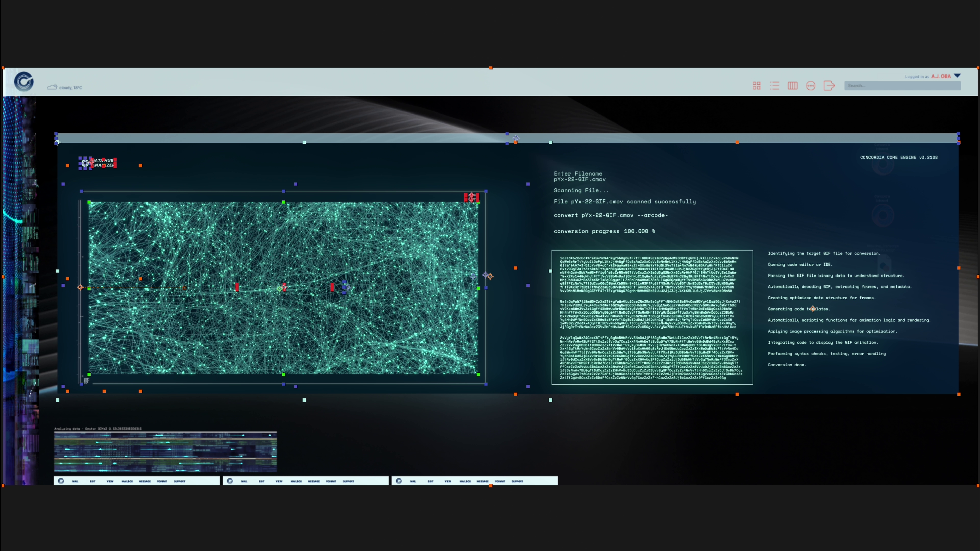Viewport: 980px width, 551px height.
Task: Click 'File pYx-22-GIF.cmov scanned successfully' line
Action: point(625,202)
